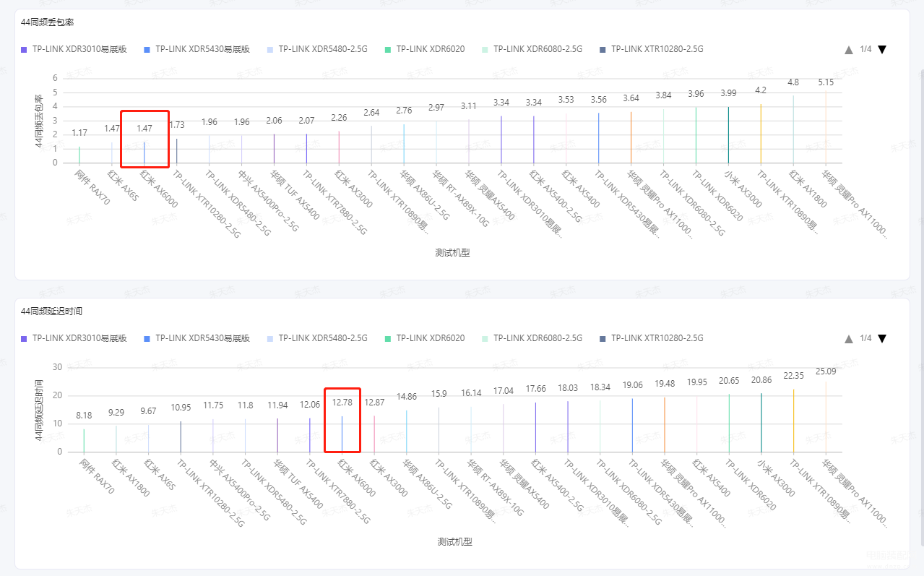This screenshot has width=924, height=576.
Task: Select the 3.53 data label for 红米 AX5400
Action: coord(566,100)
